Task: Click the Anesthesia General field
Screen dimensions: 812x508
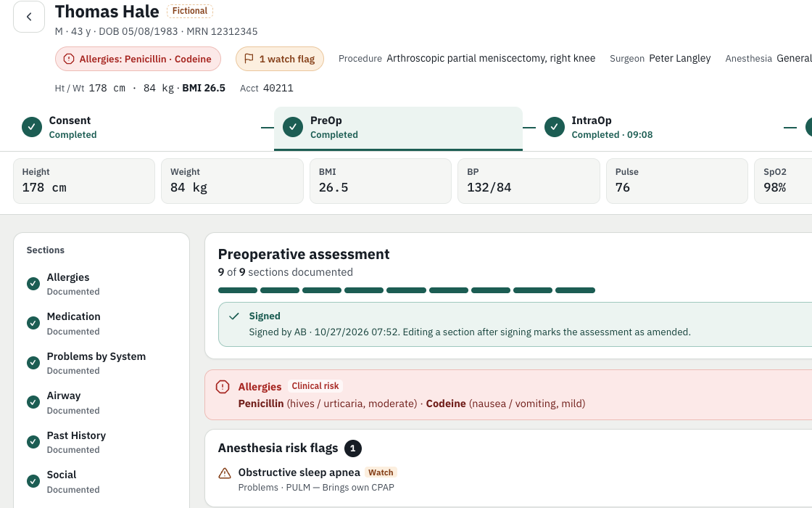Action: pos(768,58)
